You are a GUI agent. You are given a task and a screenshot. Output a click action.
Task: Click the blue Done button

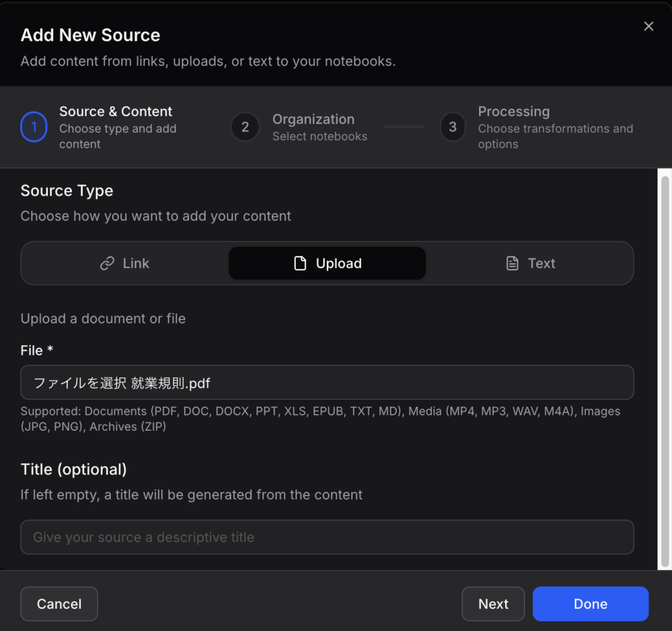tap(590, 604)
